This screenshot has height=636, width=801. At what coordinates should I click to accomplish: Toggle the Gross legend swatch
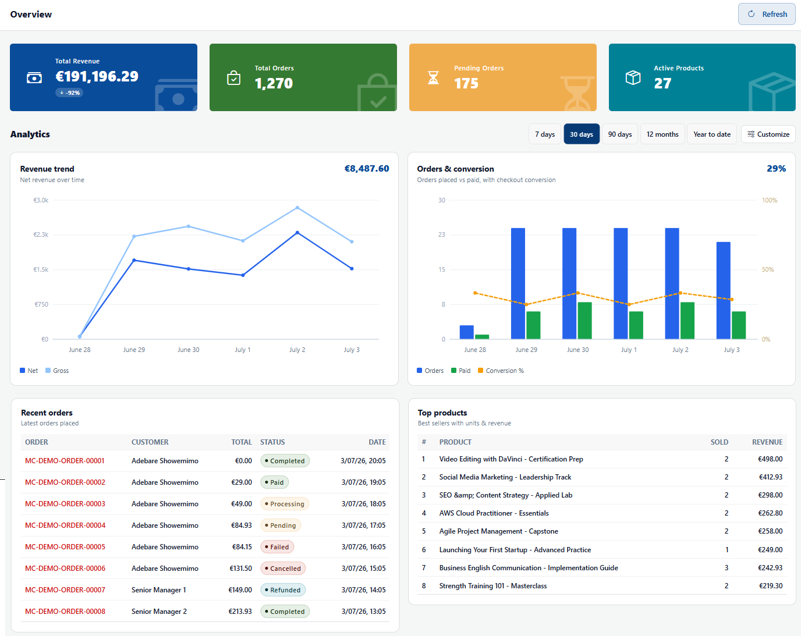[x=48, y=370]
